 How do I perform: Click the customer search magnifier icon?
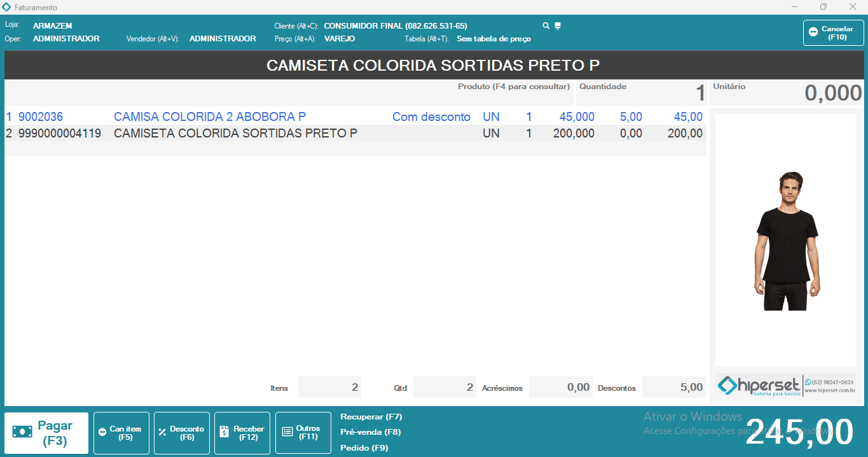coord(546,26)
